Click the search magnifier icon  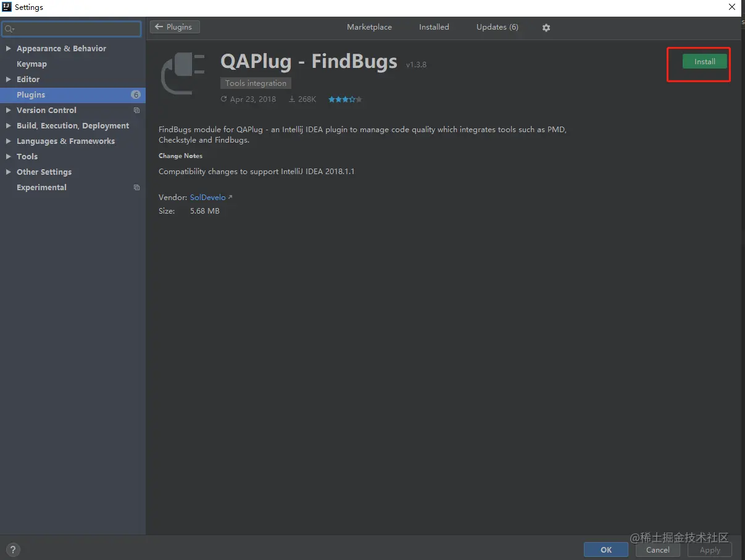(9, 29)
